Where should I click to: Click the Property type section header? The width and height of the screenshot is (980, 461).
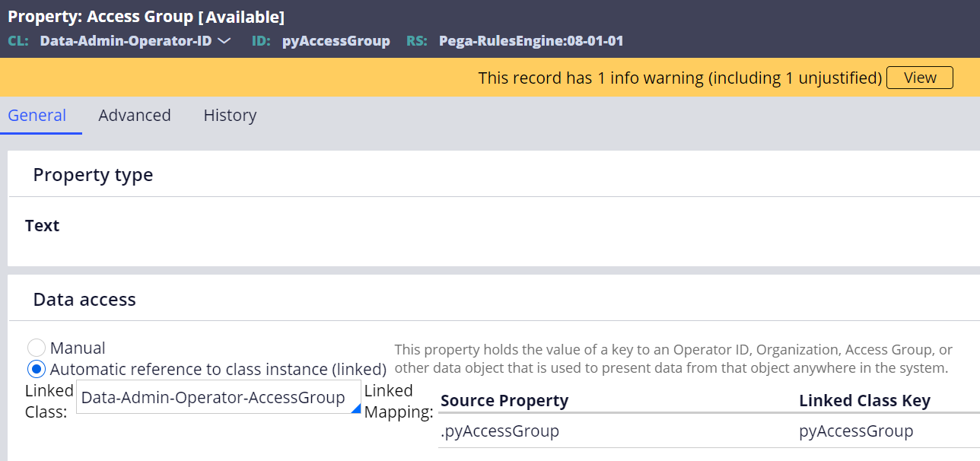point(93,174)
